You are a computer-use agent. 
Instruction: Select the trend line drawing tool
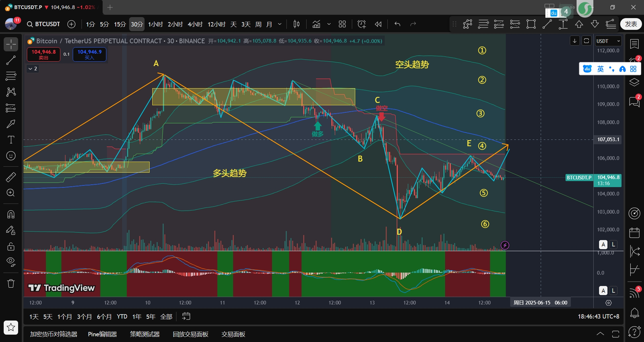point(11,60)
